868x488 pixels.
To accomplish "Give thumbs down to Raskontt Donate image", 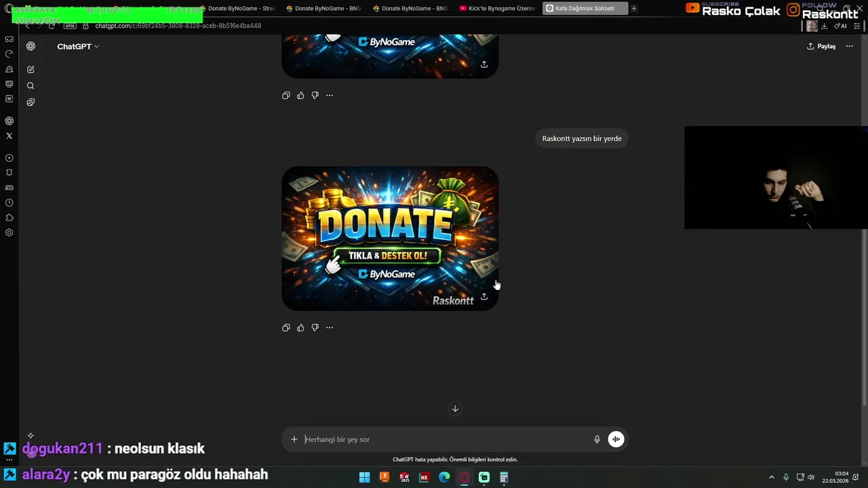I will tap(315, 327).
